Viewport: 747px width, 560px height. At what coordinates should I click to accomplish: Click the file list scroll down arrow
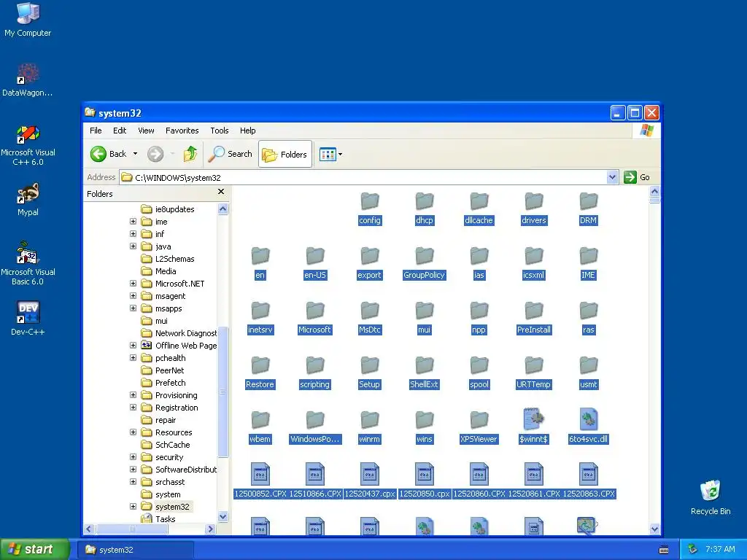[x=654, y=529]
